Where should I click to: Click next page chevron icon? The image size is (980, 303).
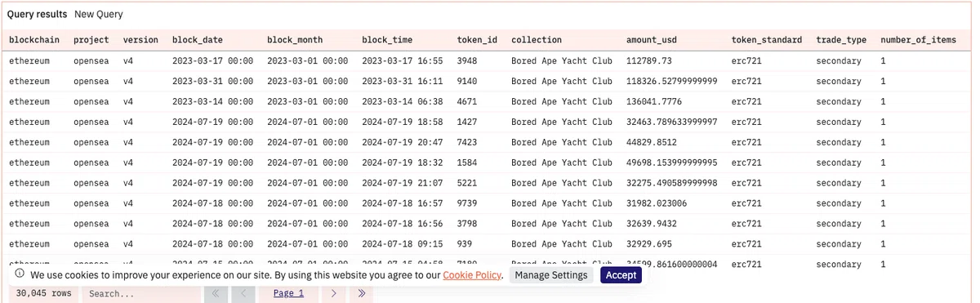pyautogui.click(x=333, y=293)
